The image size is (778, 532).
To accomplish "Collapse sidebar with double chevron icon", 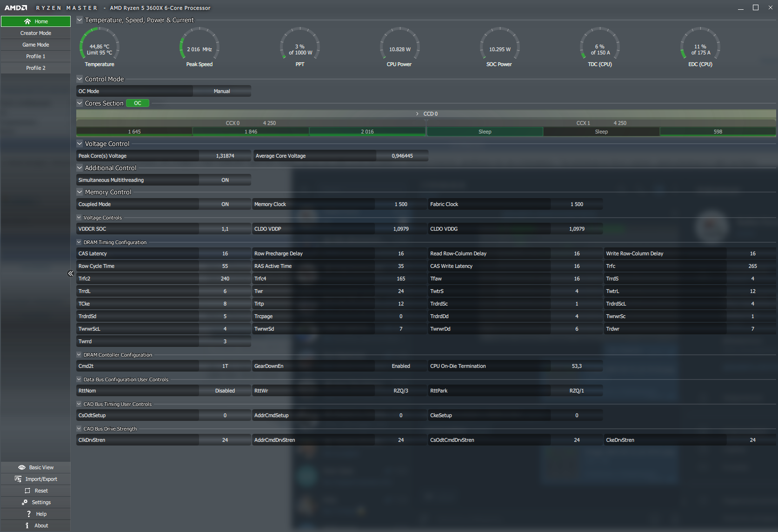I will [71, 273].
